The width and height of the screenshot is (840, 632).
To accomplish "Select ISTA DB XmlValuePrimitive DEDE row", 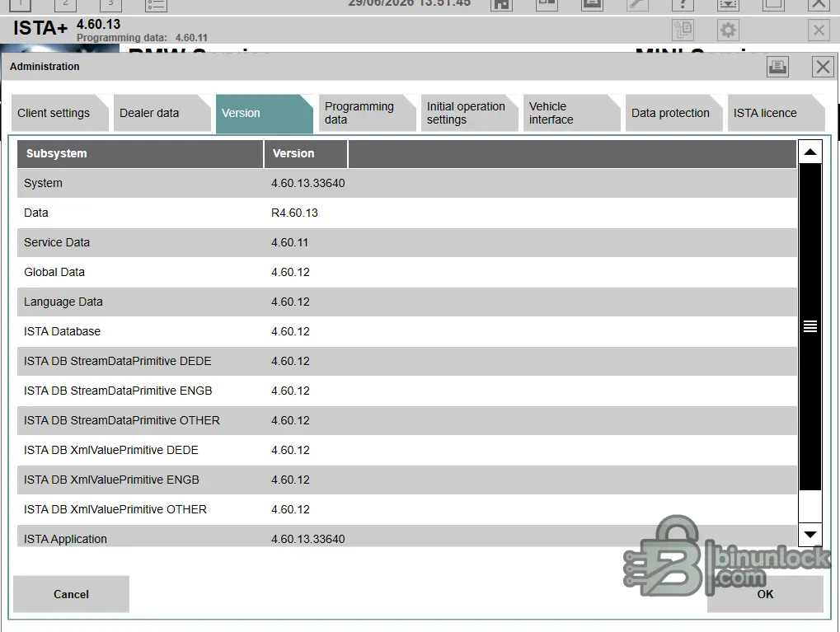I will coord(407,451).
